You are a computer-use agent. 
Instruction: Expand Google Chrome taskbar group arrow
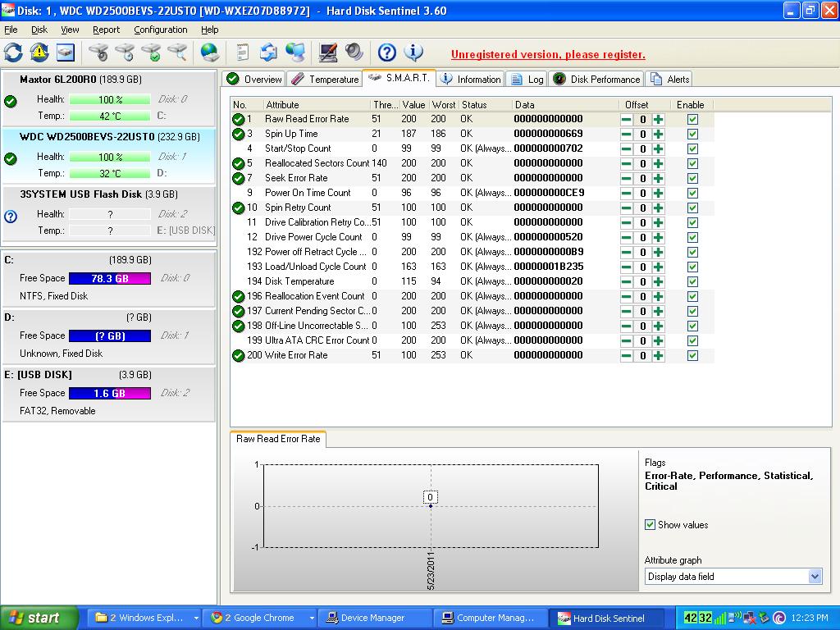(x=311, y=619)
